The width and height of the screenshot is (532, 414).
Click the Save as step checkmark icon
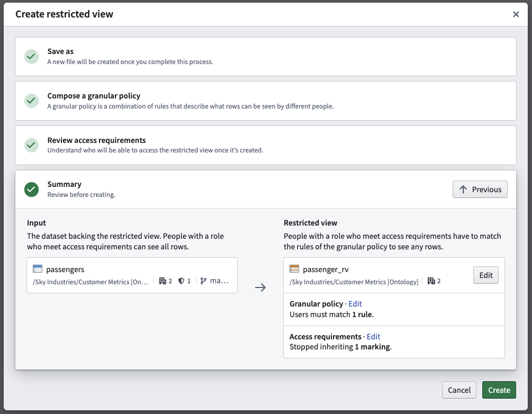(x=31, y=56)
